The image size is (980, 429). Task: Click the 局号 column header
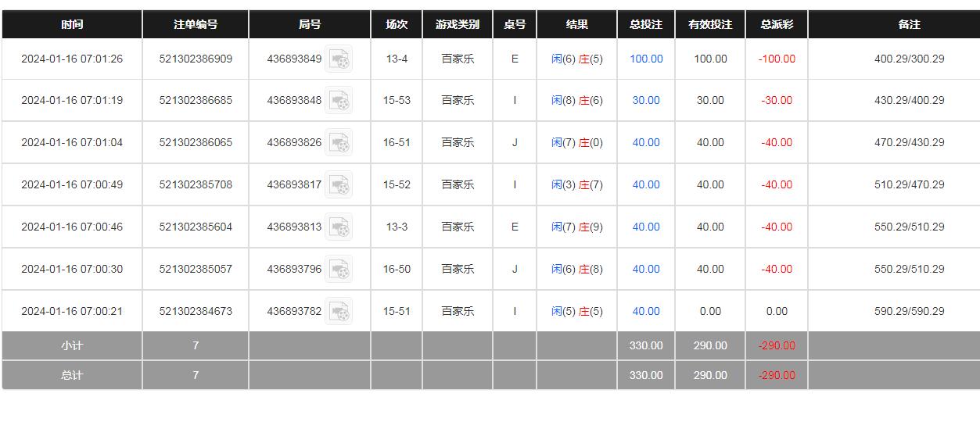pos(310,24)
